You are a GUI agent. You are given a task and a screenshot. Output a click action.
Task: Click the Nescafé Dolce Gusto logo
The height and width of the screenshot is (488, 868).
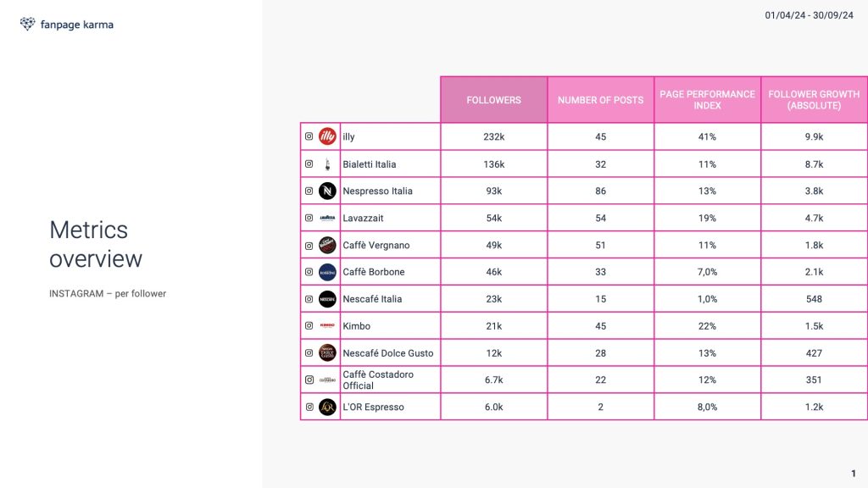click(x=327, y=353)
